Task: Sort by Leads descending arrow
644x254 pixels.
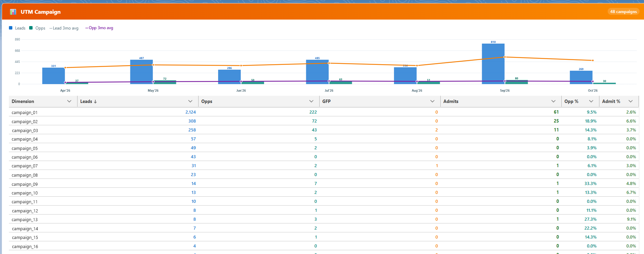Action: [95, 102]
